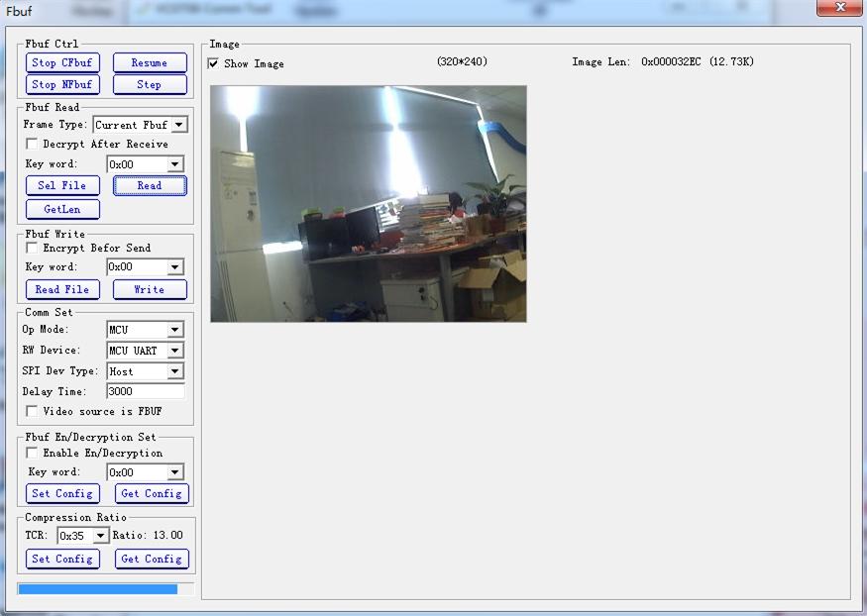Image resolution: width=867 pixels, height=616 pixels.
Task: Click Get Config in Compression Ratio
Action: coord(152,559)
